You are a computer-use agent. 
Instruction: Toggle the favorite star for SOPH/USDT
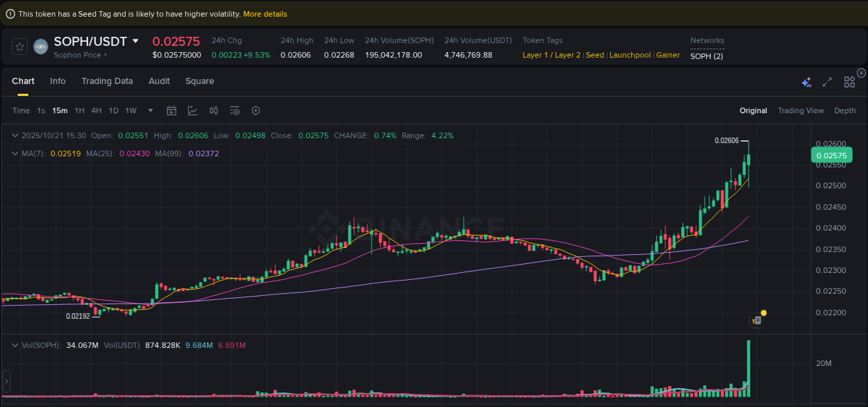click(19, 47)
